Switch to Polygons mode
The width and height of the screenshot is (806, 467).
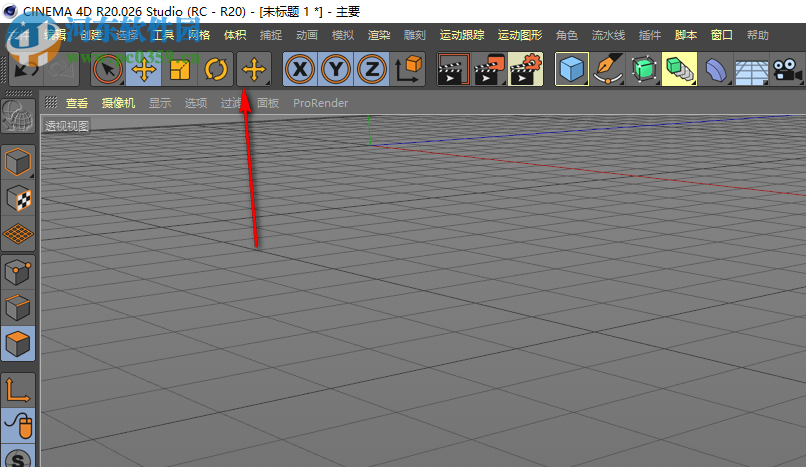point(18,344)
